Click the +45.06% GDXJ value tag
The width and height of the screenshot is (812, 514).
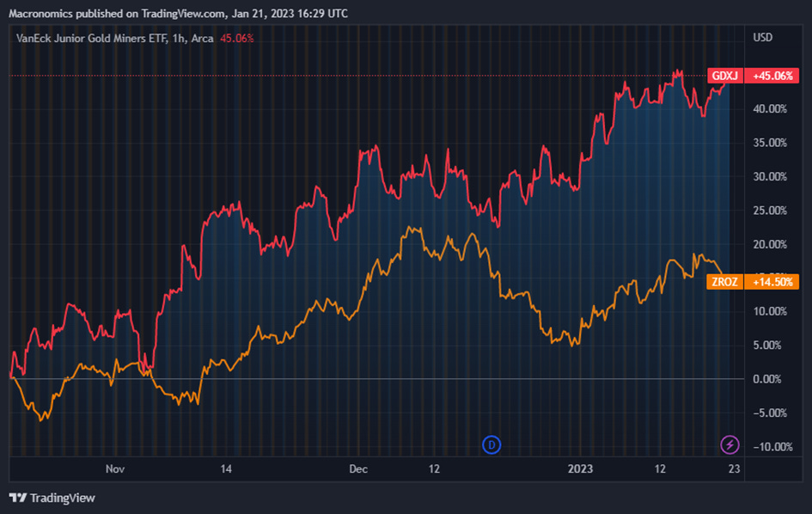coord(772,76)
